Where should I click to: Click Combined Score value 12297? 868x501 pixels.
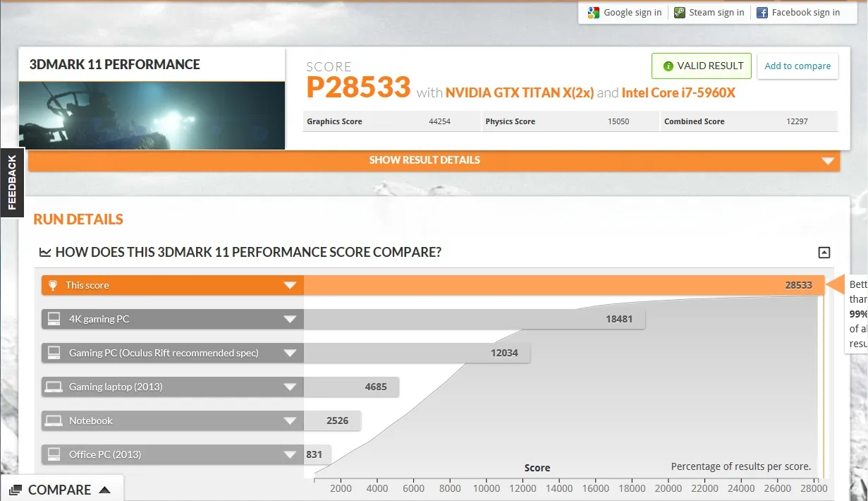tap(797, 121)
